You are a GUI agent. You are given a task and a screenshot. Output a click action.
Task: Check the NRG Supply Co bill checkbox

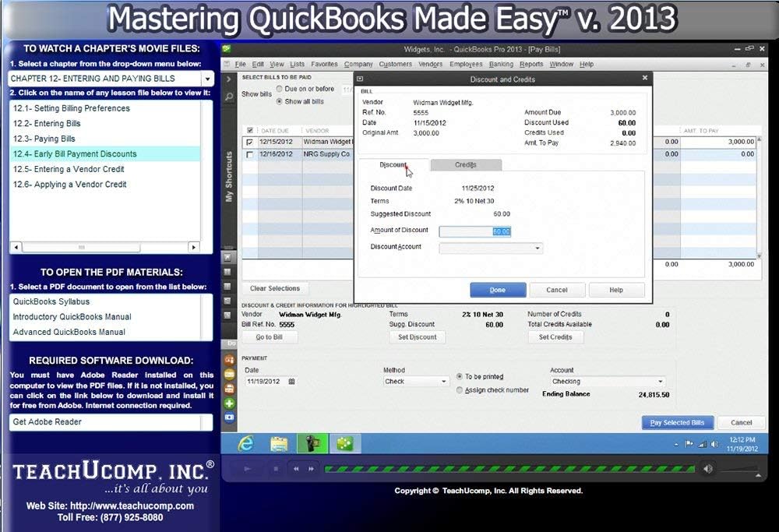point(249,154)
